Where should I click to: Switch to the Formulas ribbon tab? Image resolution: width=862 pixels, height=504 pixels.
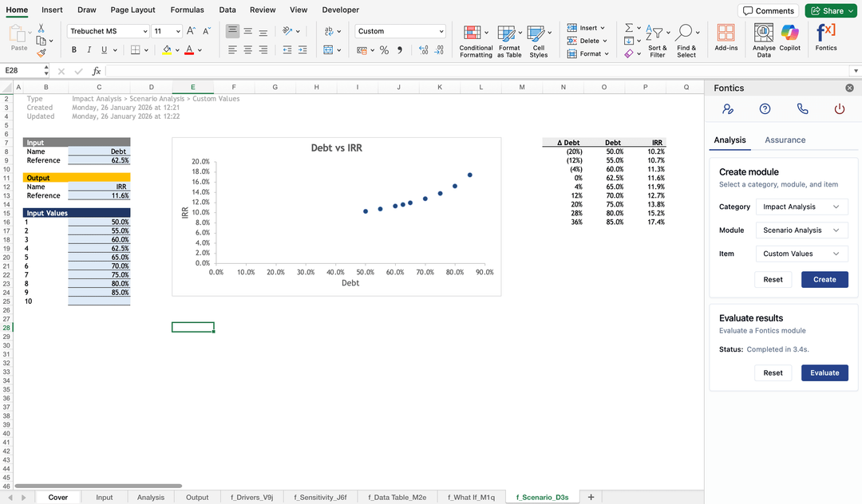pos(187,10)
